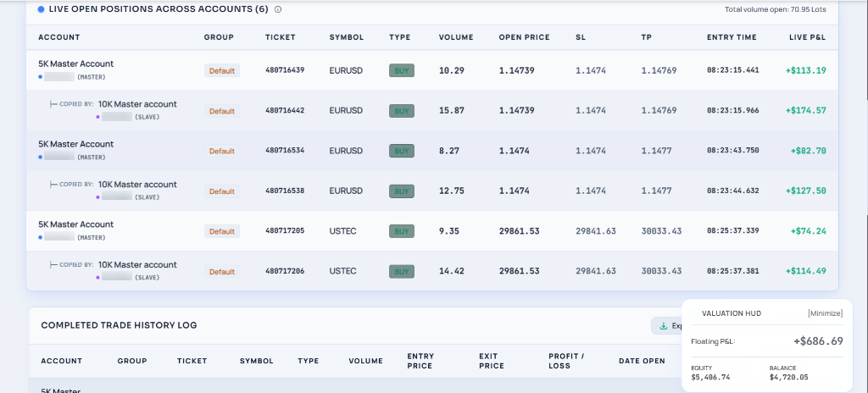Click the DATE OPEN header in trade history
868x393 pixels.
pos(643,361)
